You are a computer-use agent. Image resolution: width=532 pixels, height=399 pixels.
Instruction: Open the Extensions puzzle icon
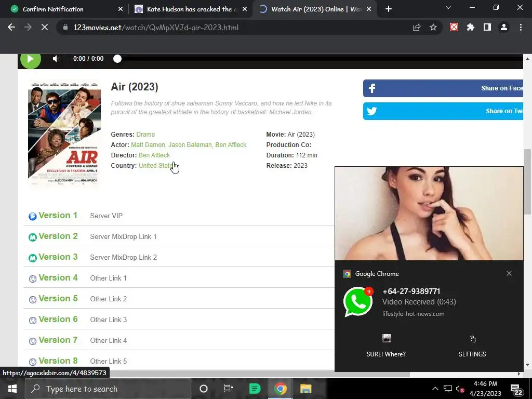click(x=471, y=27)
